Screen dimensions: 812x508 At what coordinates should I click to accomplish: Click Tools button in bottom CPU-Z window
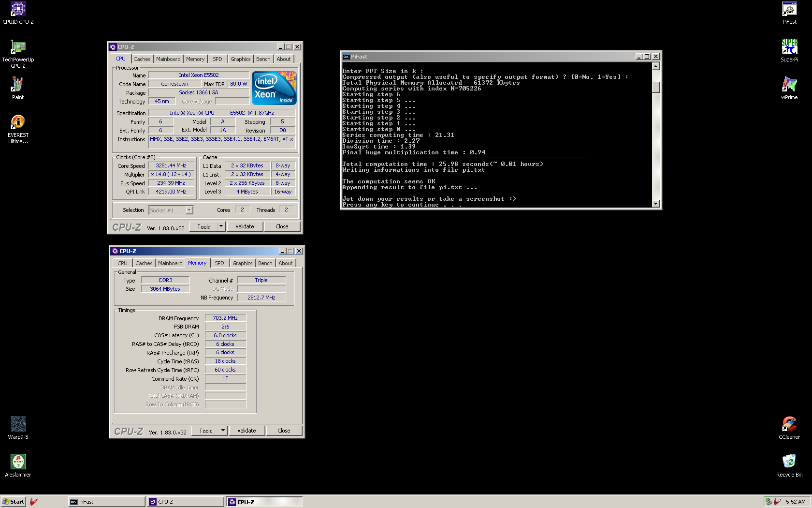pyautogui.click(x=205, y=431)
